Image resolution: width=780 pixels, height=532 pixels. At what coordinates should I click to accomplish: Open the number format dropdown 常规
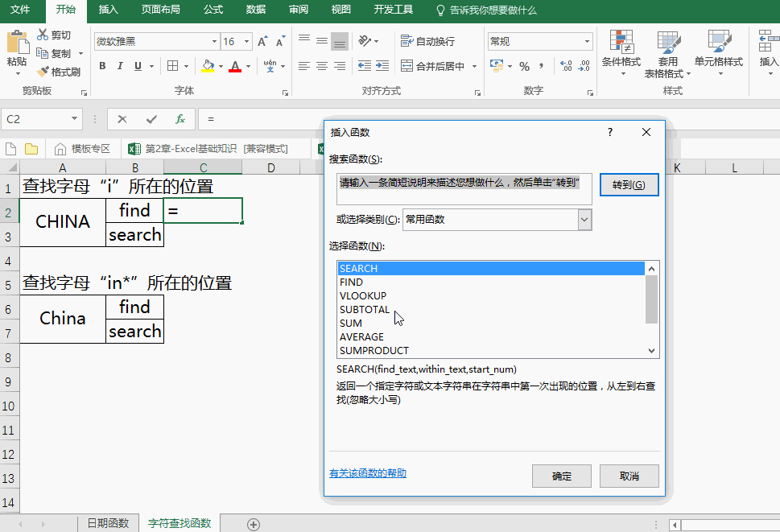(588, 42)
